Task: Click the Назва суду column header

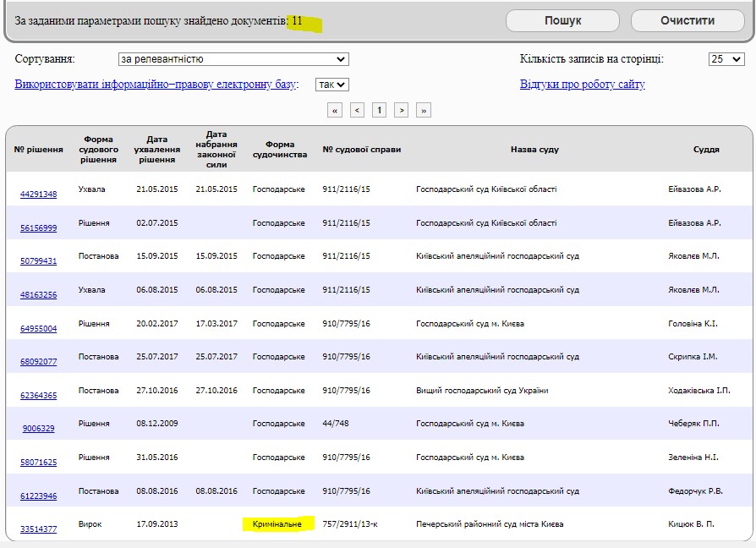Action: 534,150
